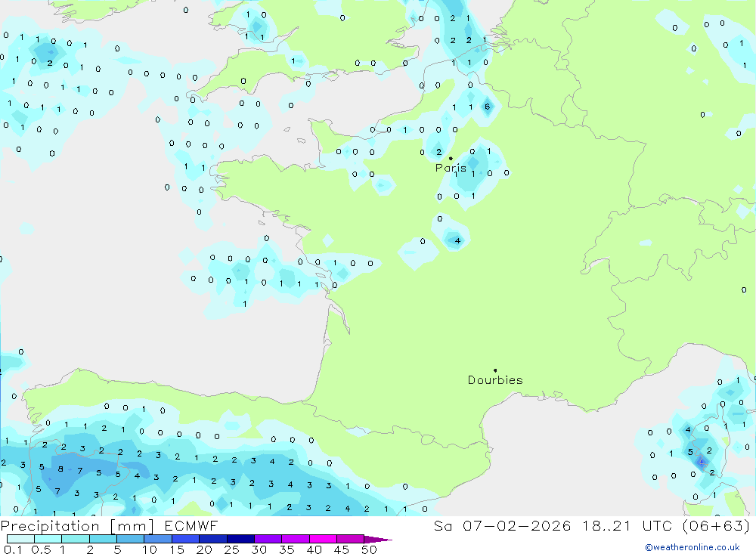756x554 pixels.
Task: Click the 6 precipitation value northeast of Paris
Action: (x=487, y=107)
